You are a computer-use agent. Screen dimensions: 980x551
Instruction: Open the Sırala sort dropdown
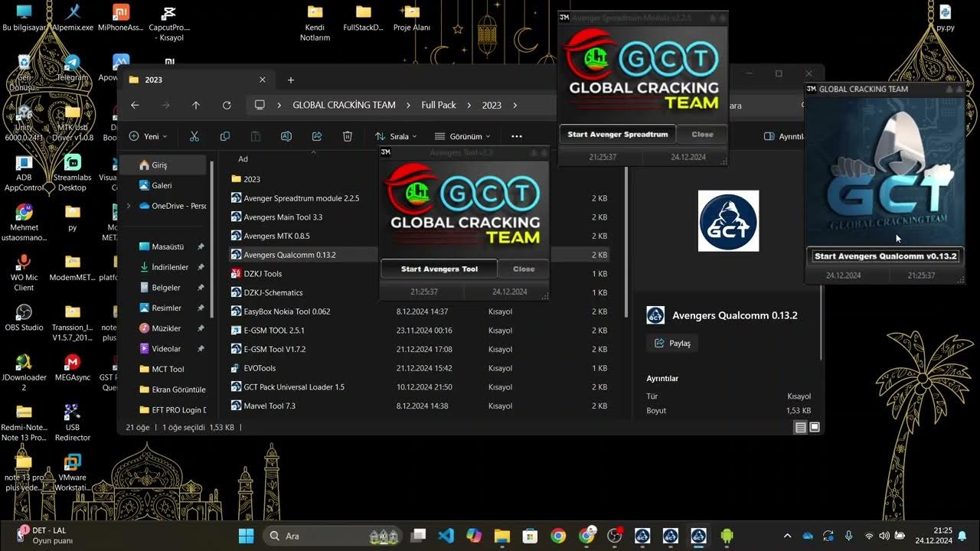pyautogui.click(x=396, y=136)
